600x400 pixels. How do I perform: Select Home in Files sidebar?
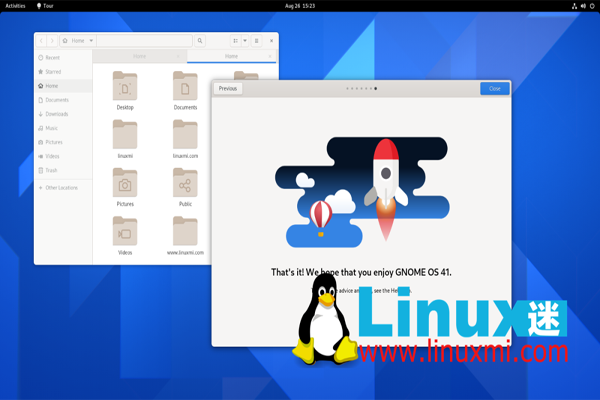tap(64, 86)
